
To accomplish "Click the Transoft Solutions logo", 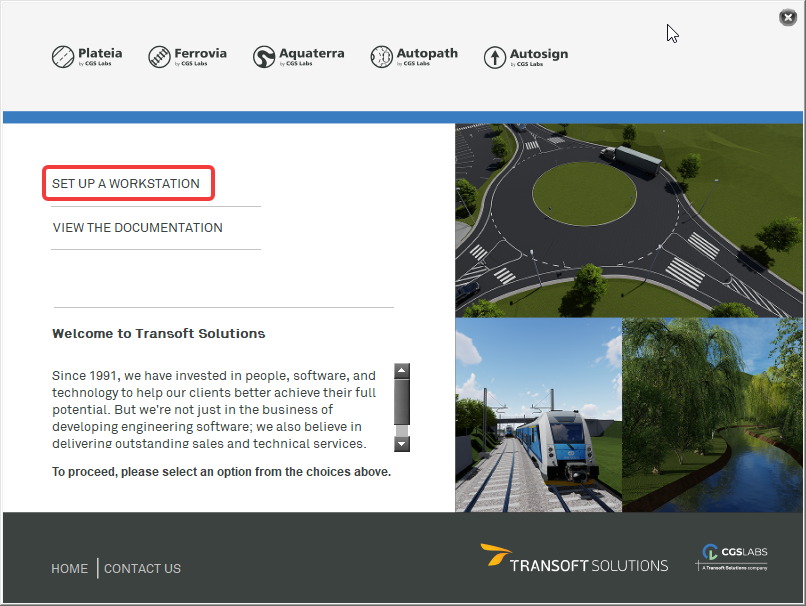I will pyautogui.click(x=574, y=556).
